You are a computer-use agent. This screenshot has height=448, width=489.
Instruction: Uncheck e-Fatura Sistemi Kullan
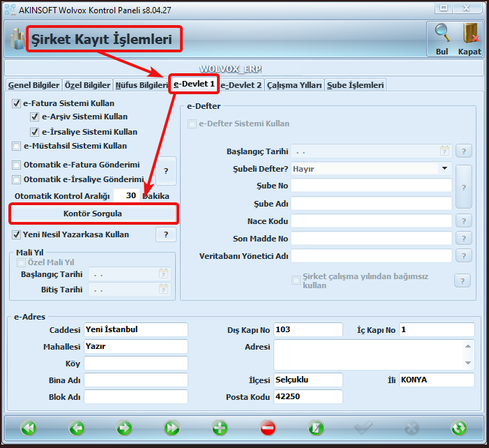point(17,103)
